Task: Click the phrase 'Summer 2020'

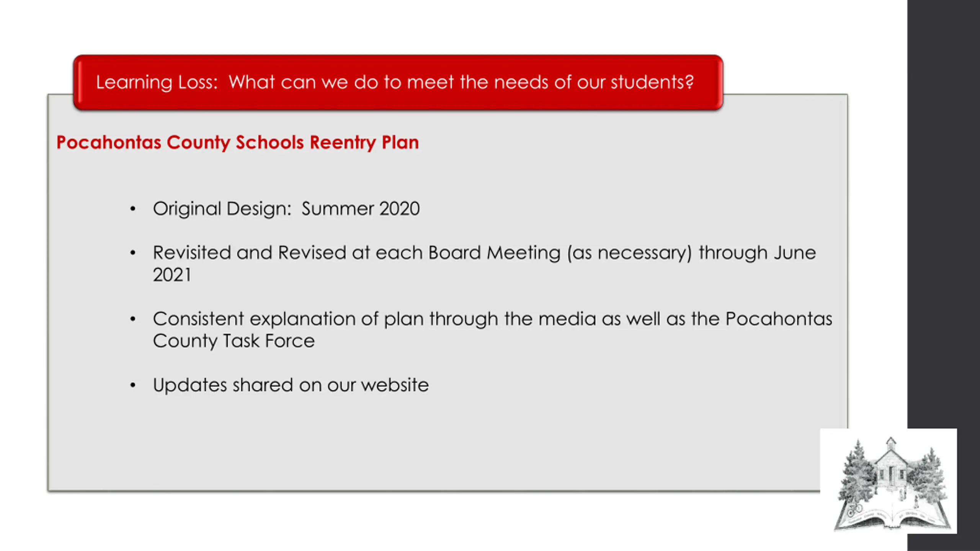Action: [361, 209]
